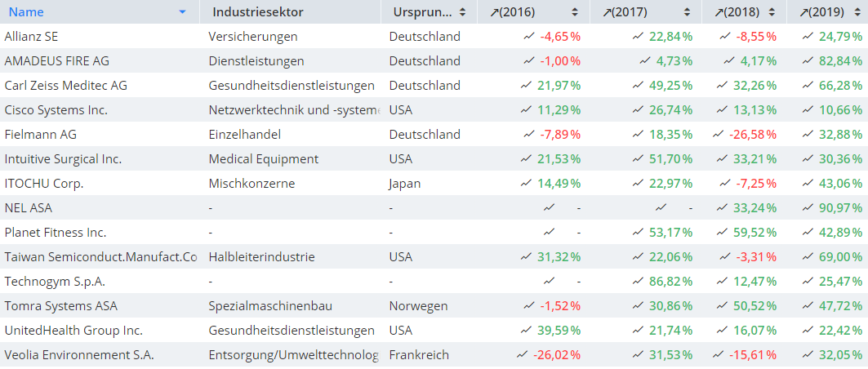Click Veolia Environnement 2016 trend icon

523,355
